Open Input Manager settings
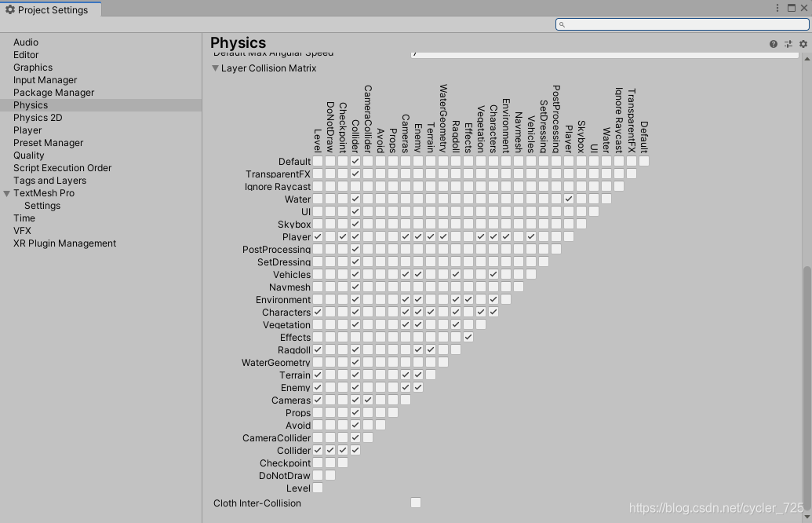812x523 pixels. [45, 80]
